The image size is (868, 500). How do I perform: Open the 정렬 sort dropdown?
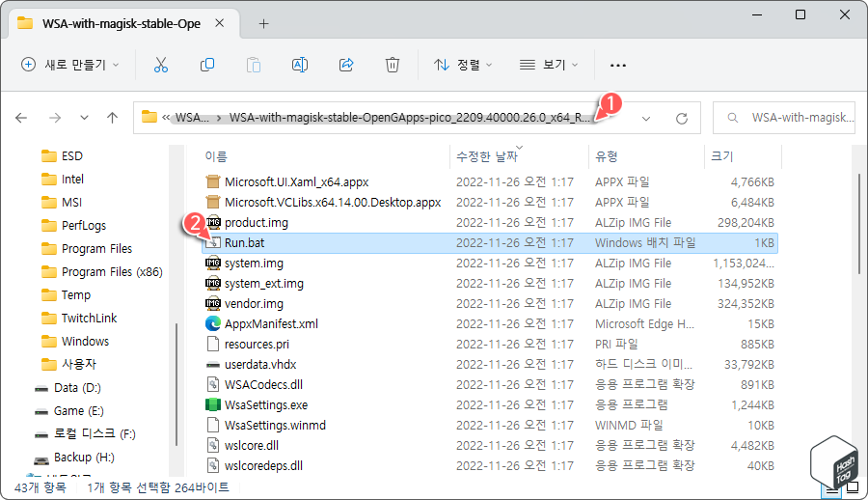pos(463,65)
